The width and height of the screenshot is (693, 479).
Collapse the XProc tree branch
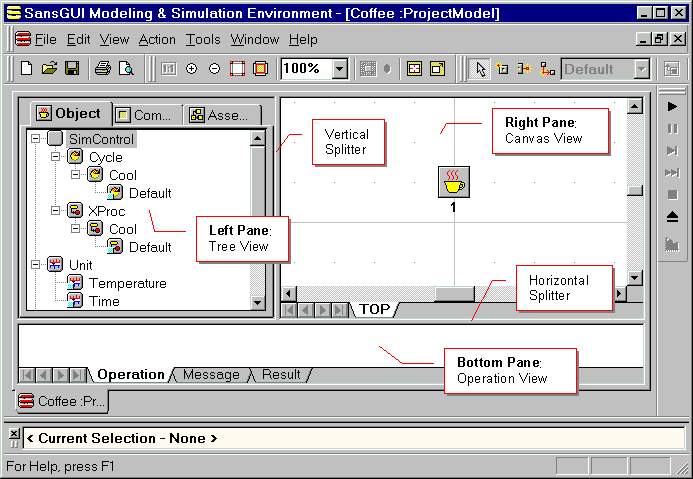(55, 211)
